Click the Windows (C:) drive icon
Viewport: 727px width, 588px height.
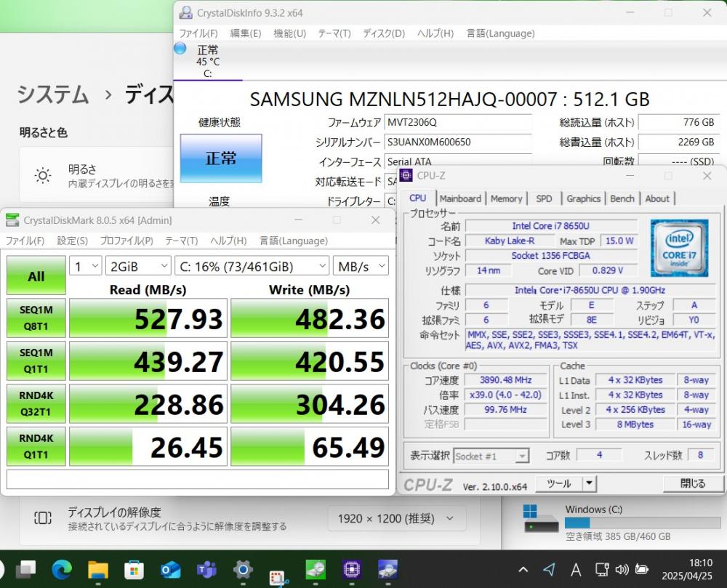[x=541, y=518]
